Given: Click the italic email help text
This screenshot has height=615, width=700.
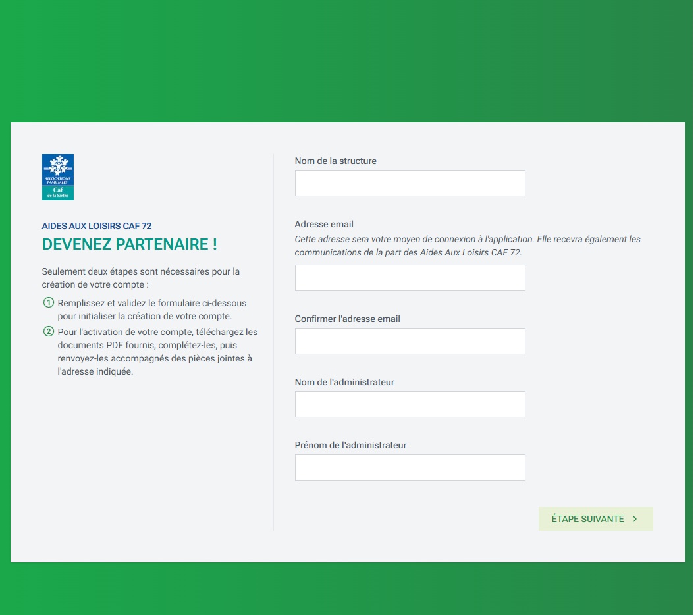Looking at the screenshot, I should click(x=467, y=246).
